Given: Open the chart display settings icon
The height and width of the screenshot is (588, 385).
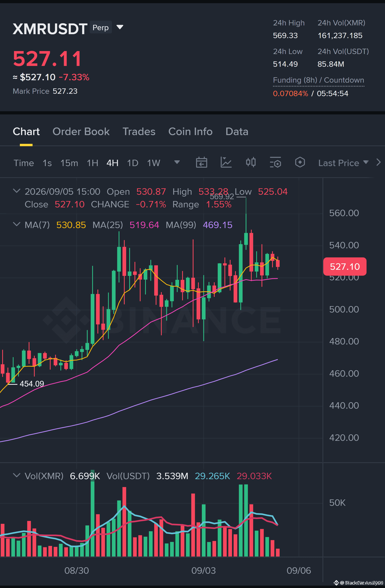Looking at the screenshot, I should pos(275,162).
